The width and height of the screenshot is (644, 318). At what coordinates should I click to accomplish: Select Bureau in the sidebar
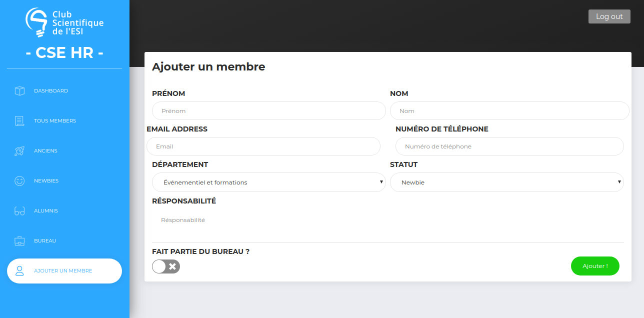click(x=64, y=241)
